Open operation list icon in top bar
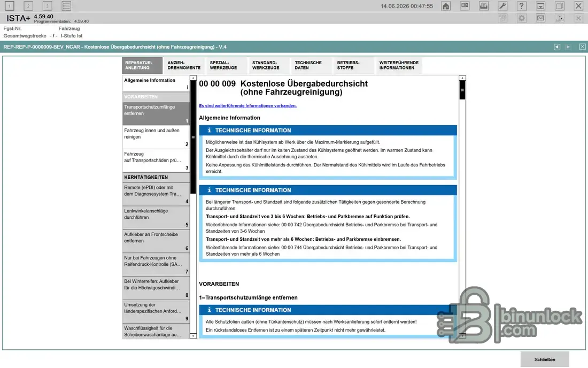Viewport: 588px width, 368px height. [x=66, y=6]
